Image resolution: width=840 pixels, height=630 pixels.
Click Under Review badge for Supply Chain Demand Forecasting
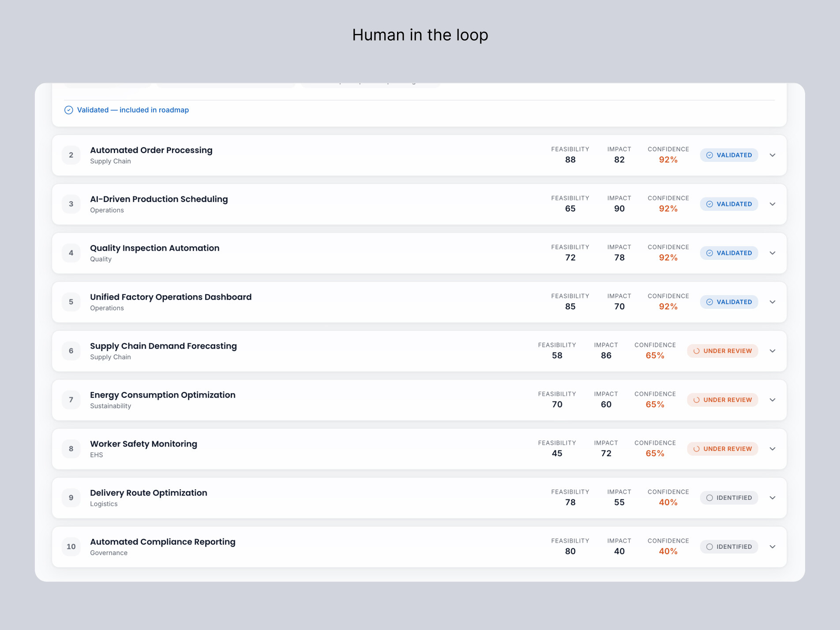coord(722,351)
